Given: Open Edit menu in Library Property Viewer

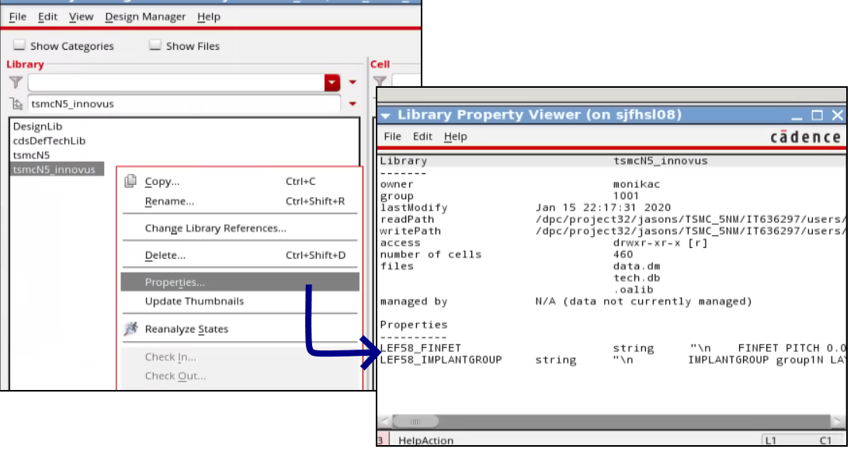Looking at the screenshot, I should (422, 136).
